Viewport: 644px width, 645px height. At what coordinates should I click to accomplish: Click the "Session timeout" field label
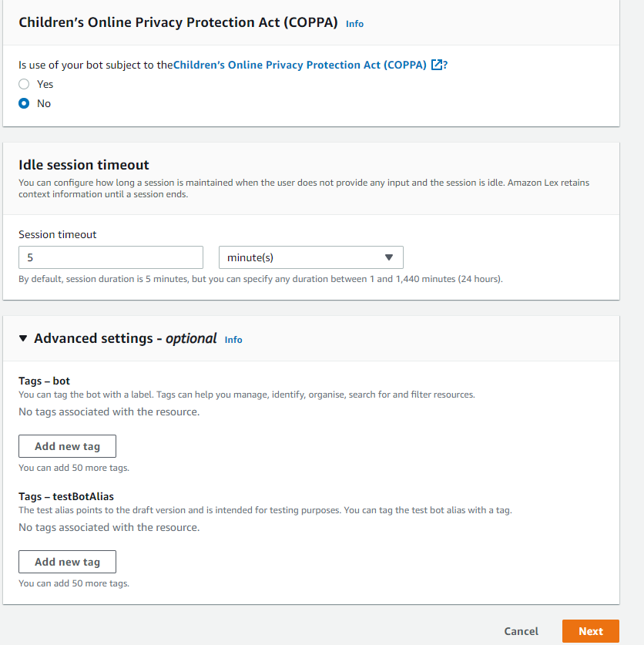58,234
